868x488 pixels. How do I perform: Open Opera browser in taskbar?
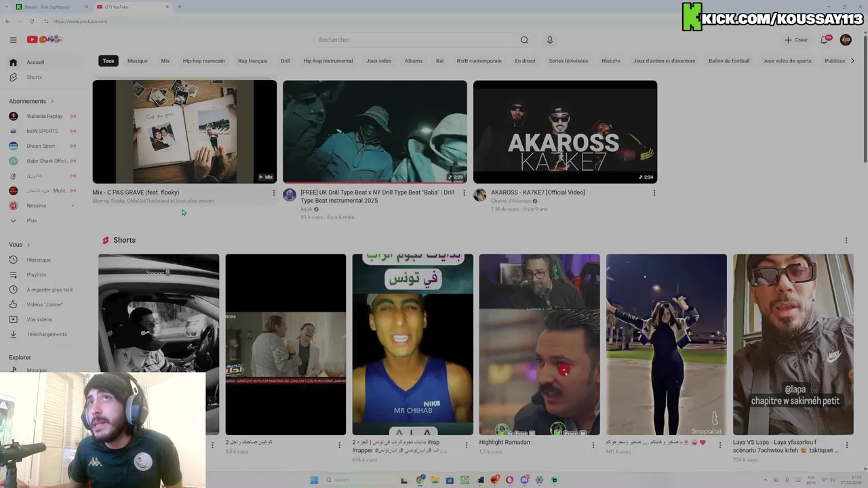pyautogui.click(x=509, y=480)
